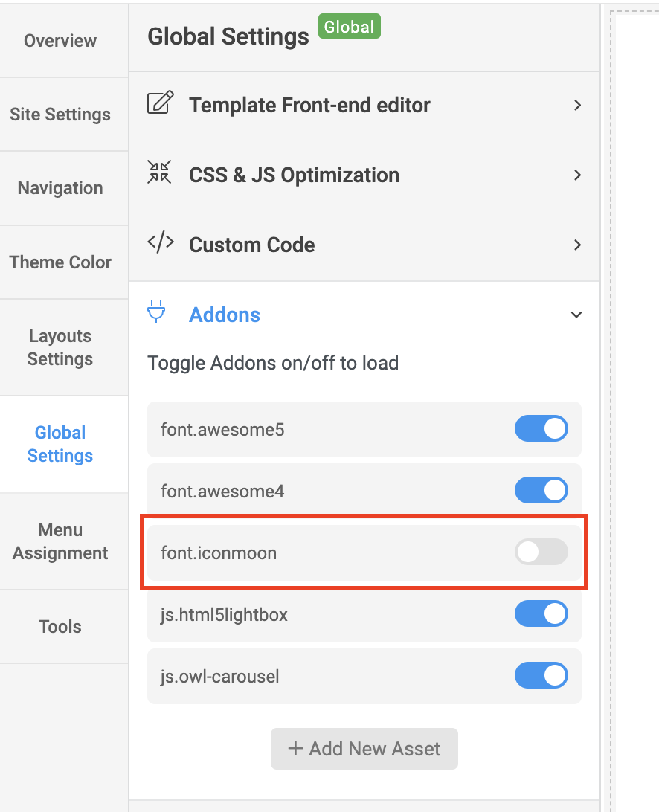The width and height of the screenshot is (659, 812).
Task: Click the CSS & JS Optimization compress icon
Action: click(x=160, y=173)
